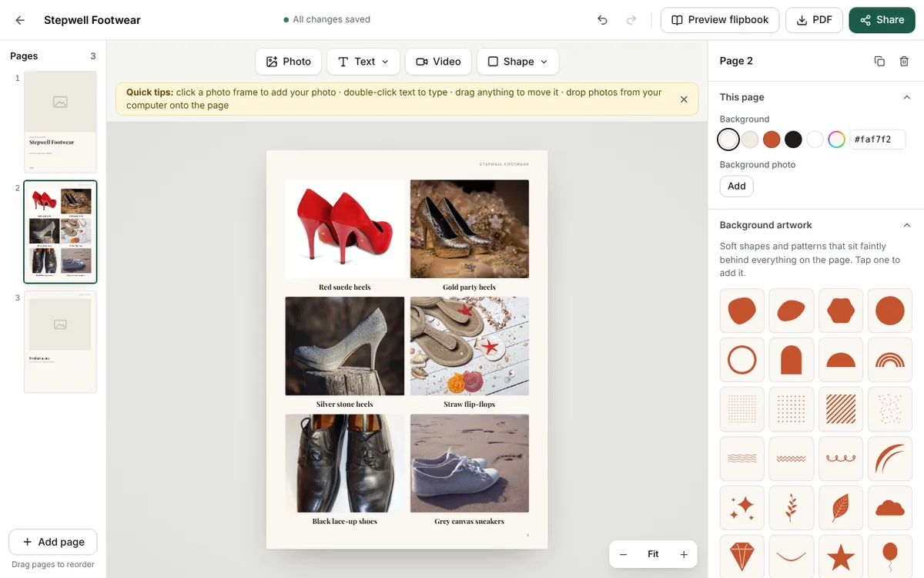Screen dimensions: 924x578
Task: Redo the last undone change
Action: (x=631, y=20)
